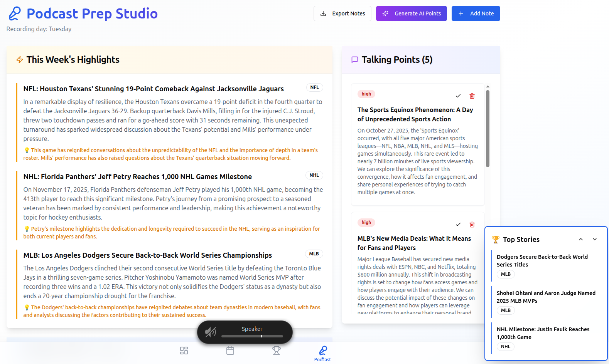Image resolution: width=609 pixels, height=364 pixels.
Task: Open the trophy icon in bottom navigation
Action: tap(277, 351)
